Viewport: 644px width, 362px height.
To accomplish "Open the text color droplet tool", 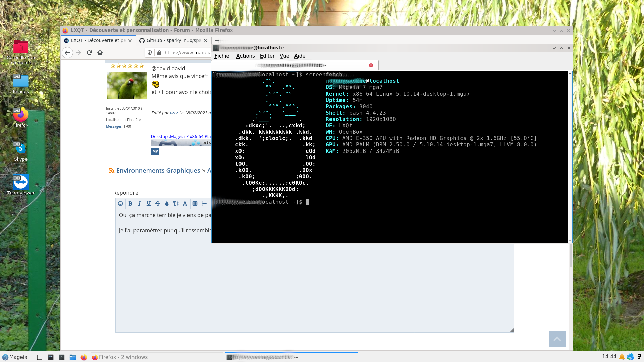I will click(x=167, y=204).
